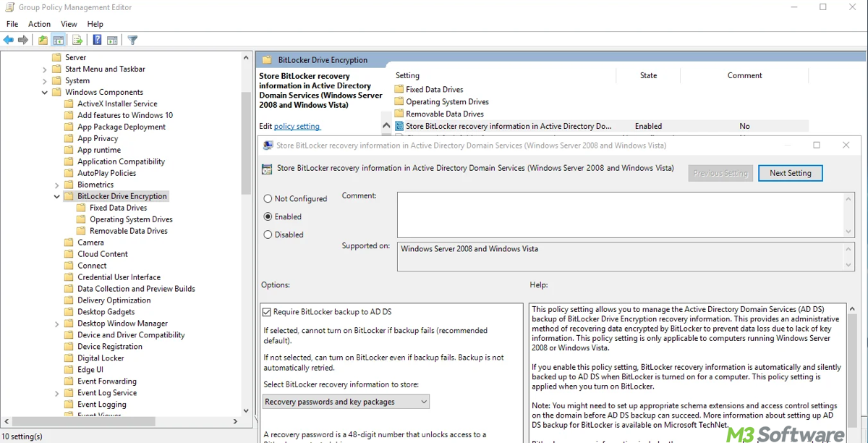Click folder icon beside Operating System Drives setting
The width and height of the screenshot is (868, 443).
click(399, 102)
